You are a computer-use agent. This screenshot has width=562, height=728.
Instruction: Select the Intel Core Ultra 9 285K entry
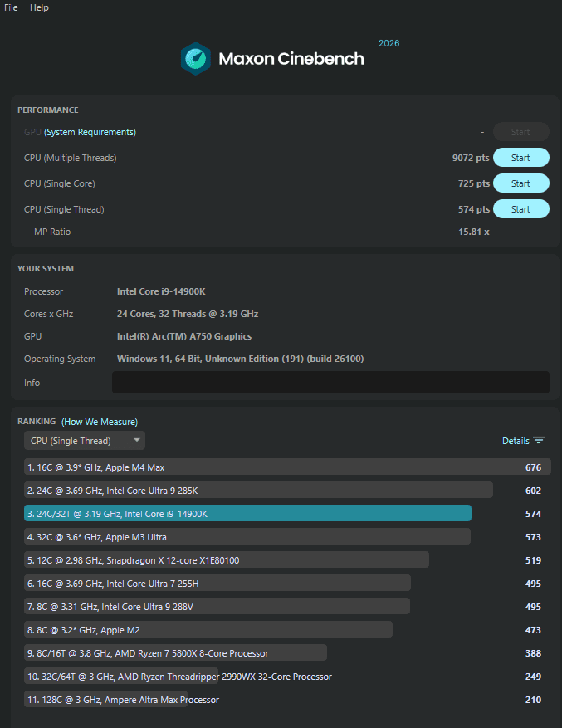coord(258,491)
